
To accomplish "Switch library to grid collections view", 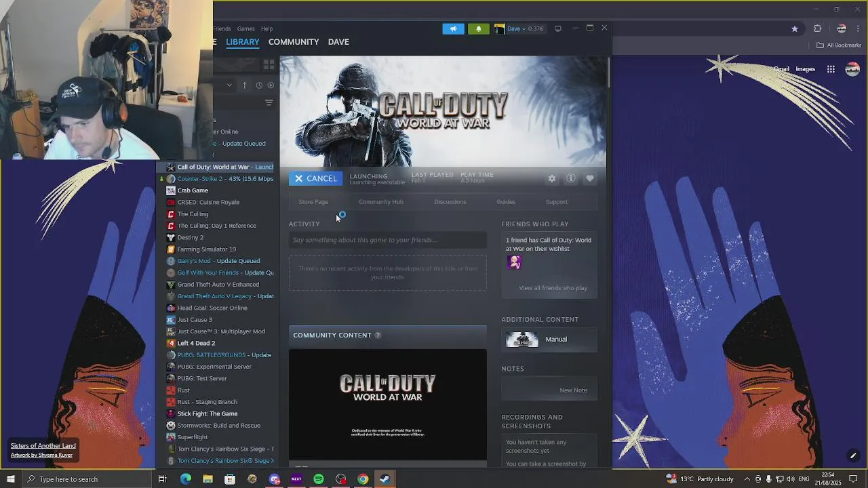I will 269,64.
